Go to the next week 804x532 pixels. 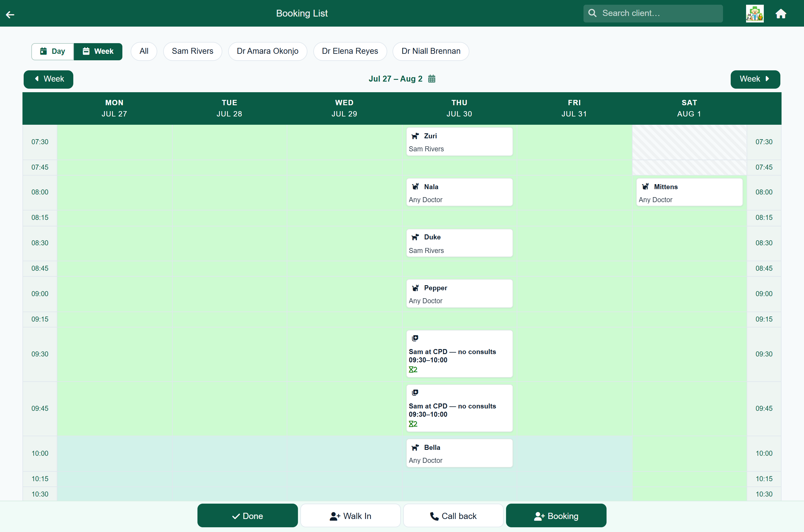coord(755,79)
